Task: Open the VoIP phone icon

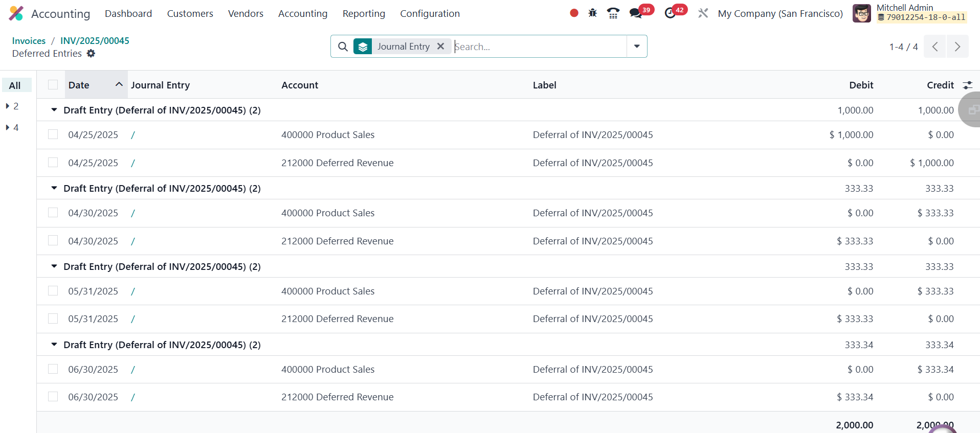Action: click(x=613, y=13)
